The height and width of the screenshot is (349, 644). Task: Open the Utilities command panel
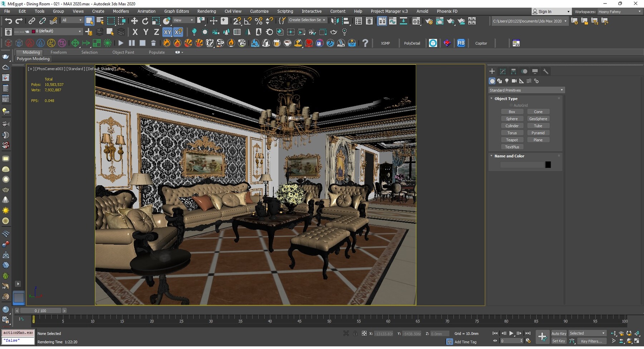(546, 71)
